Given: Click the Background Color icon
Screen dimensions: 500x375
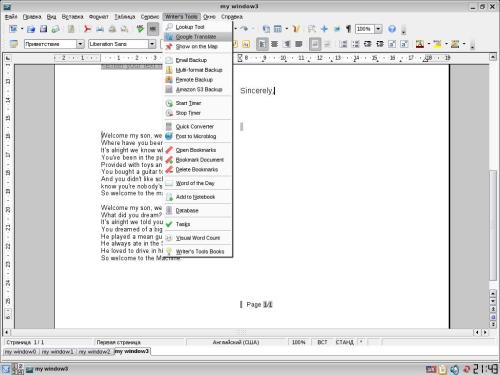Looking at the screenshot, I should click(x=455, y=44).
